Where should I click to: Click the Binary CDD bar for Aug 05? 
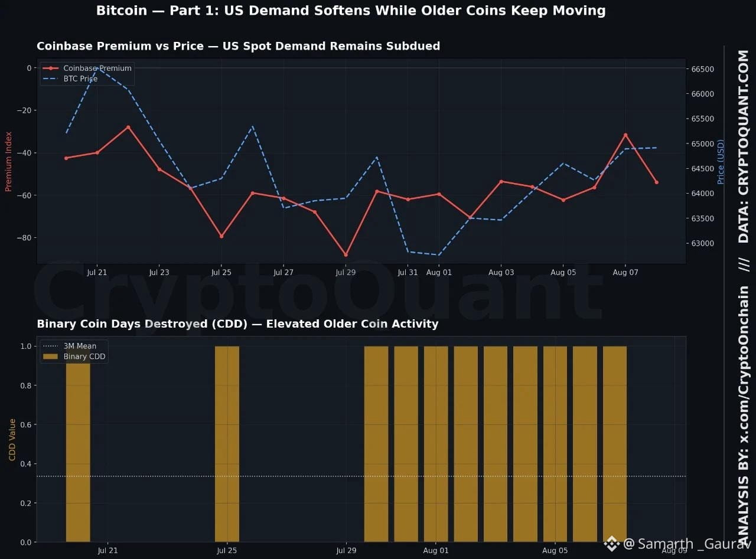pos(555,444)
